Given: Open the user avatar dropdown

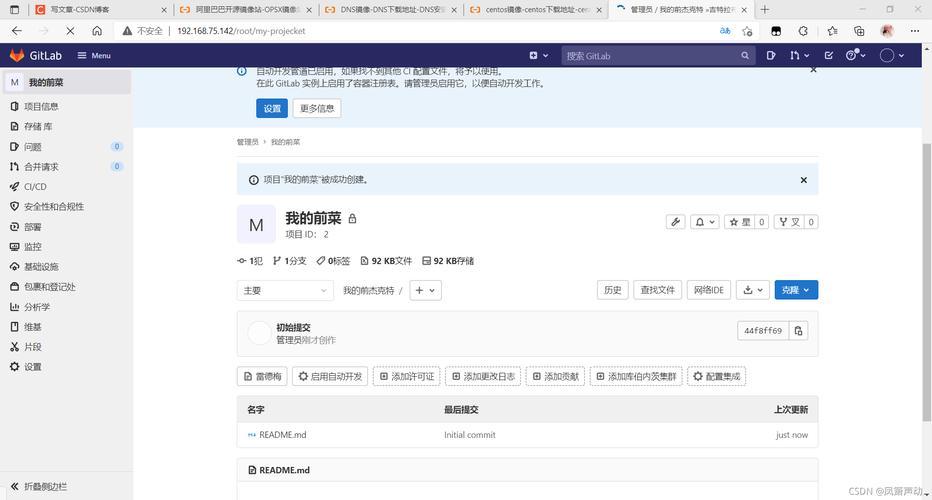Looking at the screenshot, I should (x=892, y=55).
